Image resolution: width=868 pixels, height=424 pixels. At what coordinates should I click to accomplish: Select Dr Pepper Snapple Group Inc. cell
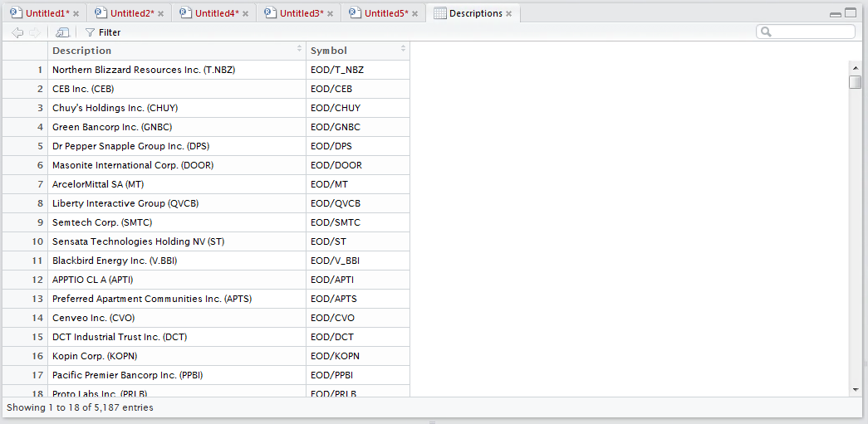point(177,146)
